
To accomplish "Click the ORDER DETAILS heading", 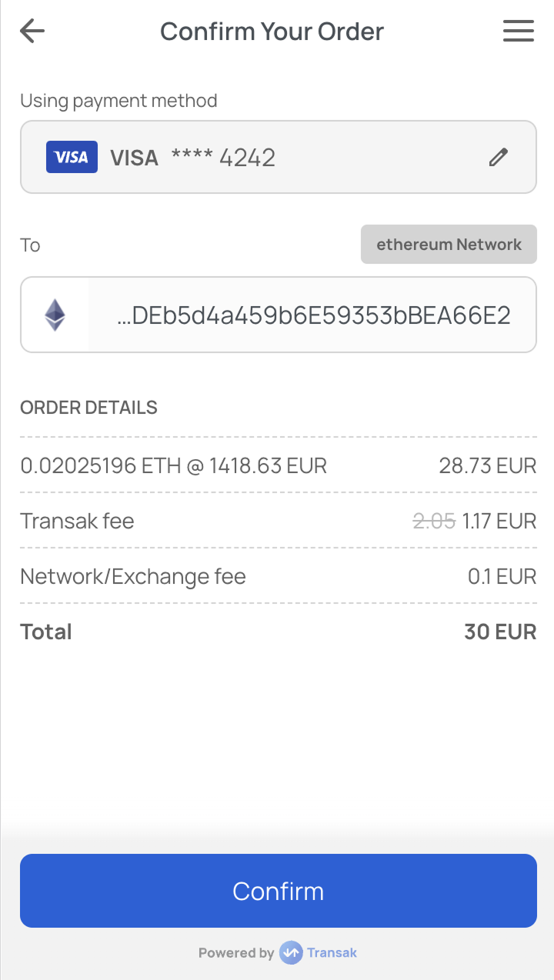I will click(x=88, y=407).
